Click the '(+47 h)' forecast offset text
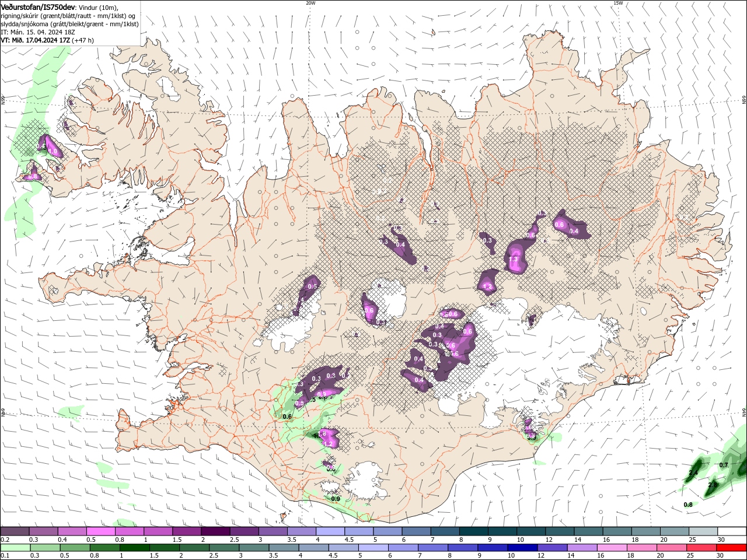This screenshot has width=747, height=560. 83,40
